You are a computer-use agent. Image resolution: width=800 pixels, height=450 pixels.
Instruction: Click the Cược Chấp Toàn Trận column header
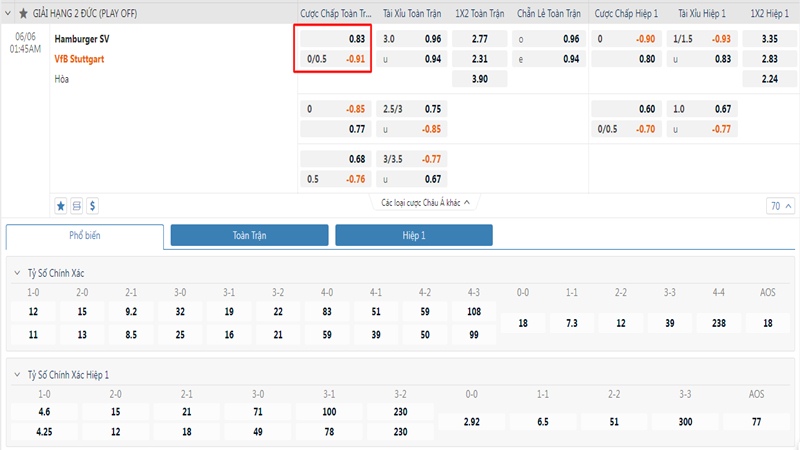pos(336,14)
